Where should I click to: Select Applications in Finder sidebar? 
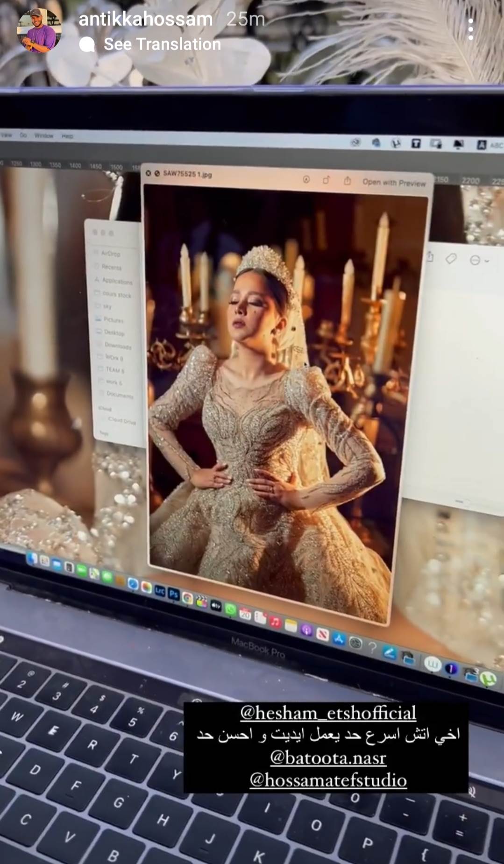pyautogui.click(x=117, y=281)
